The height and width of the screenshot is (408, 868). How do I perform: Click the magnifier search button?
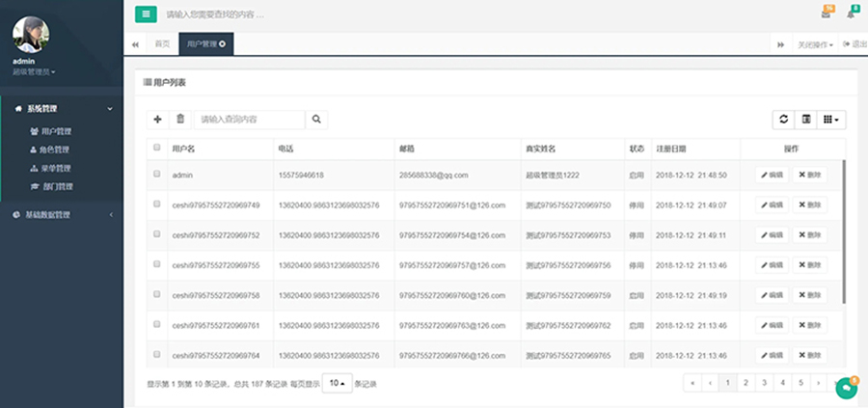point(316,120)
